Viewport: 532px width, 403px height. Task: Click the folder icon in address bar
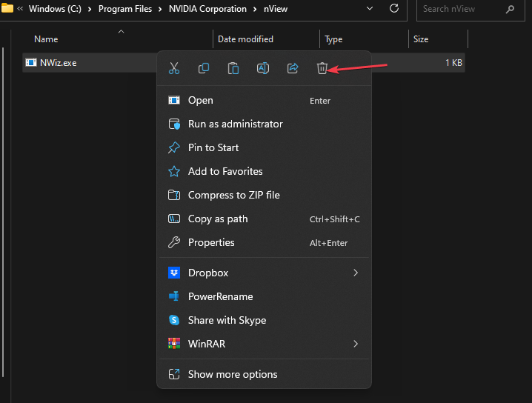[x=7, y=8]
